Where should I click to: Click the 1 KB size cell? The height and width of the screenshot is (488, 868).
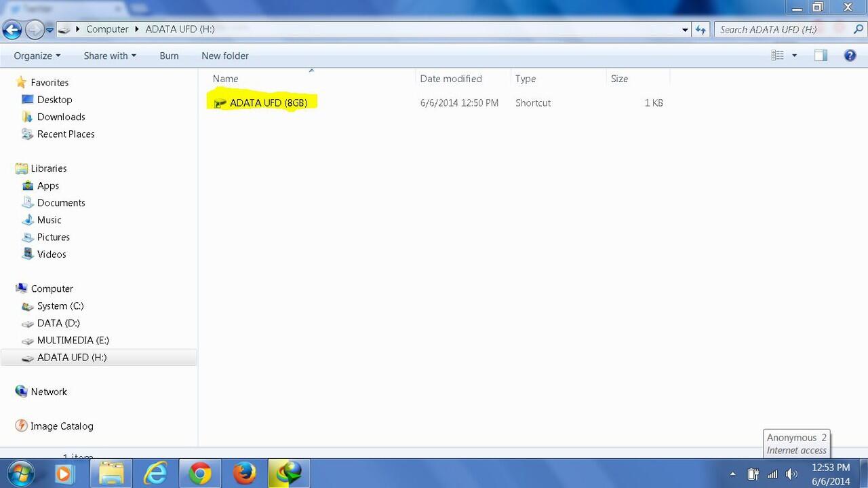(x=654, y=103)
